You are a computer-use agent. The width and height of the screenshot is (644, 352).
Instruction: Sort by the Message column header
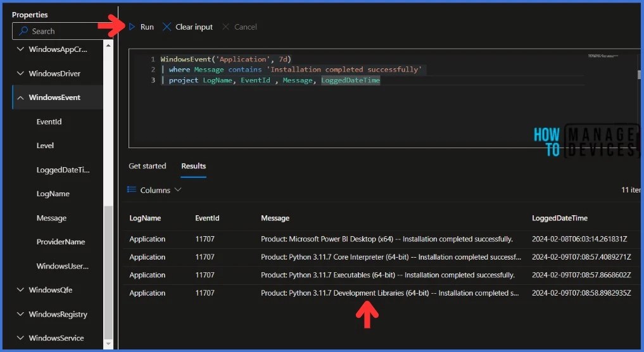[x=275, y=218]
